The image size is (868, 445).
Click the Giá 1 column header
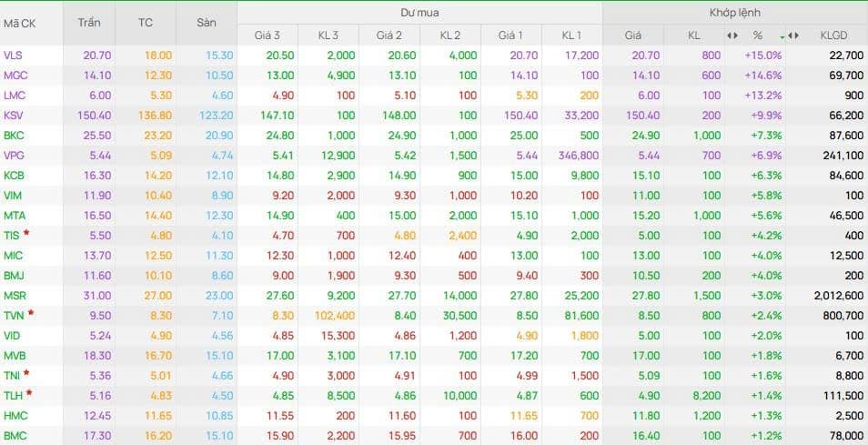(x=510, y=35)
